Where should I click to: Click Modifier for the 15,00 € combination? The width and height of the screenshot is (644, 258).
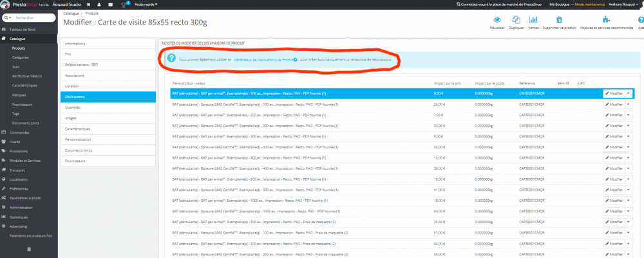(x=614, y=179)
